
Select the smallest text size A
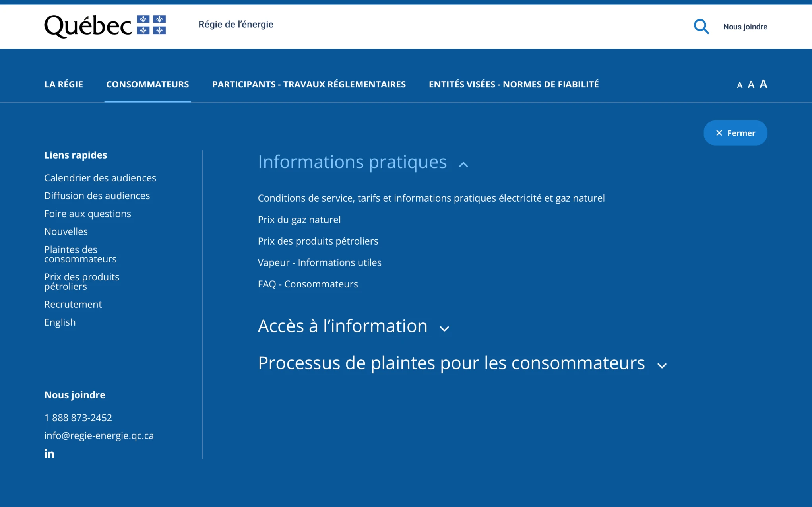coord(739,85)
